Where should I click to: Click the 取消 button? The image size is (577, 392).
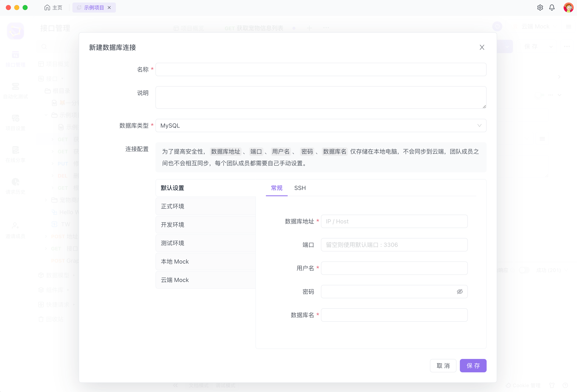tap(443, 366)
